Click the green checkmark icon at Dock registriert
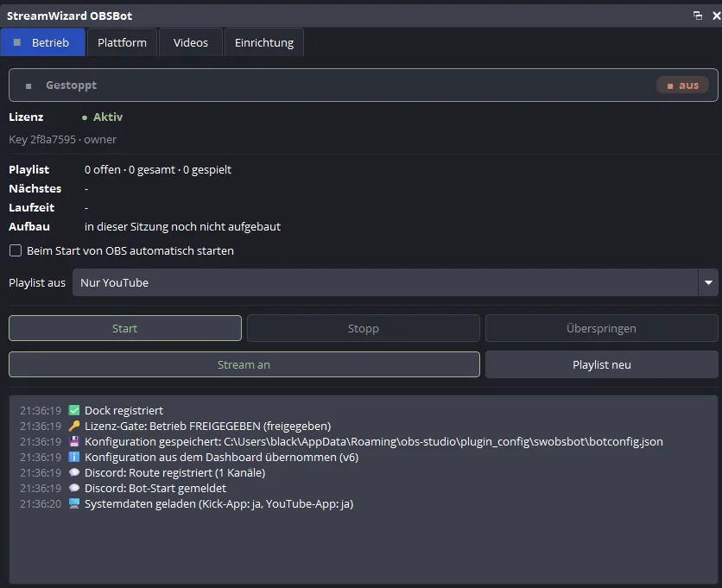 74,410
